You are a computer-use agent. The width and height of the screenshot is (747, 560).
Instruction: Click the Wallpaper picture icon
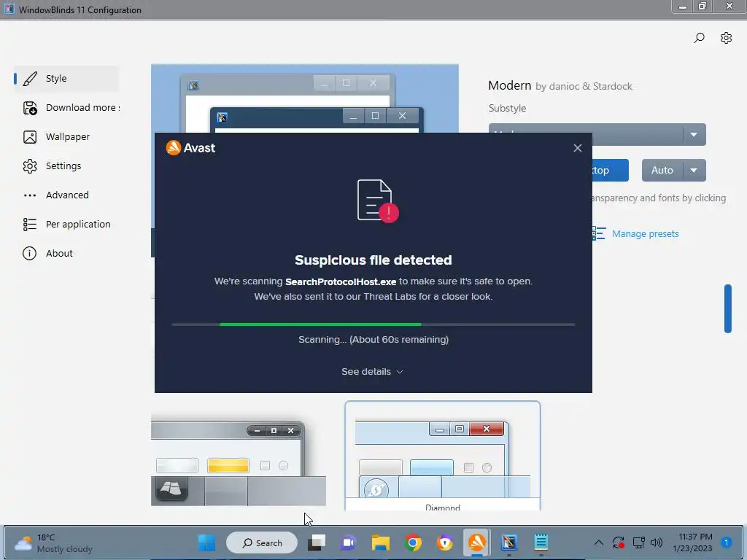tap(29, 137)
